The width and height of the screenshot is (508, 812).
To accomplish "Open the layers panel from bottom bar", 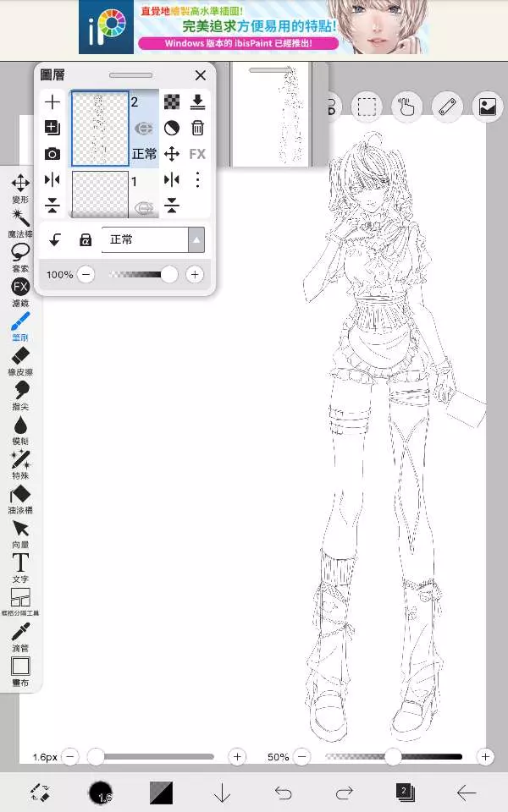I will point(405,793).
